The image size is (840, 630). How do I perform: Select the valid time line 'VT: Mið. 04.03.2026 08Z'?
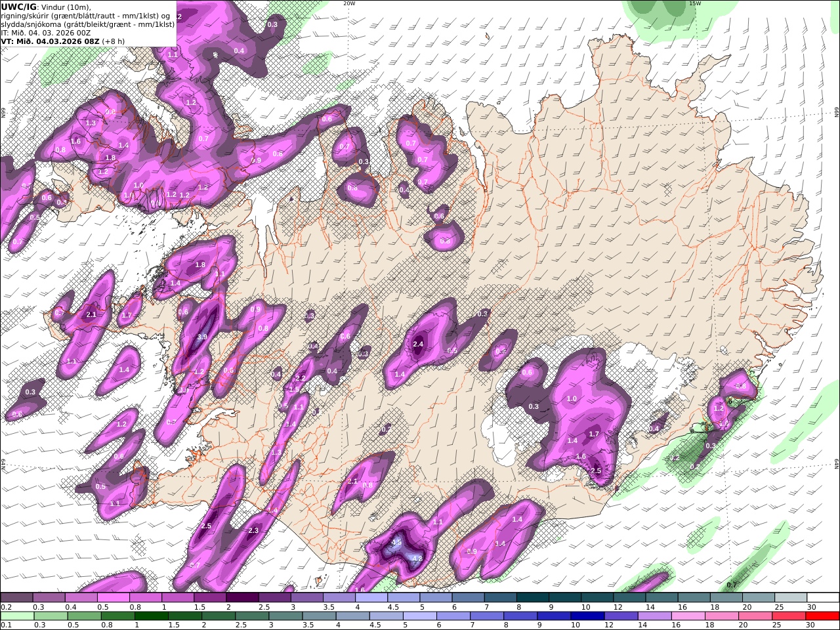tap(49, 41)
